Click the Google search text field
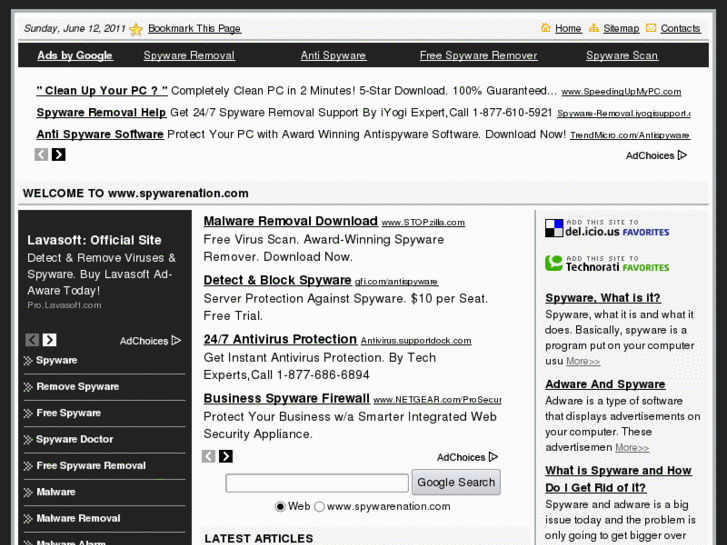The image size is (727, 545). (317, 483)
